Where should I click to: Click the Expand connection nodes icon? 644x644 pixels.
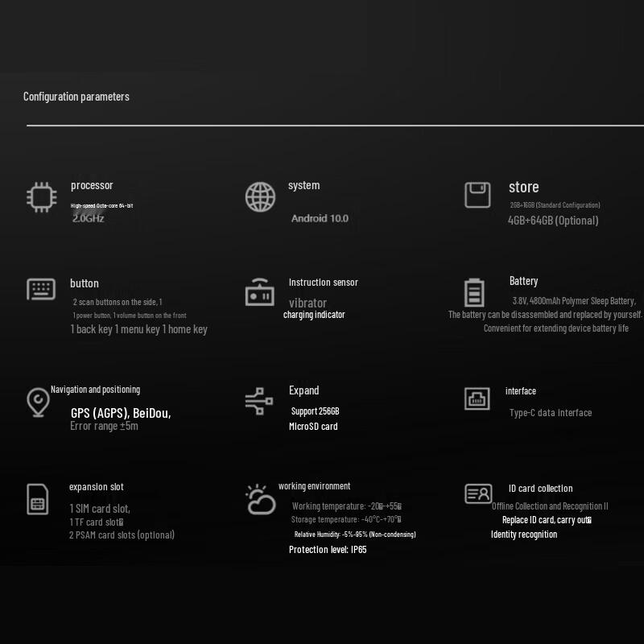258,401
